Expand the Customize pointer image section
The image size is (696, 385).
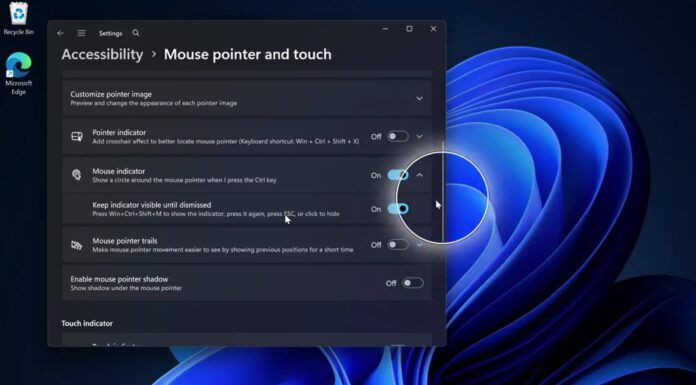click(x=419, y=98)
